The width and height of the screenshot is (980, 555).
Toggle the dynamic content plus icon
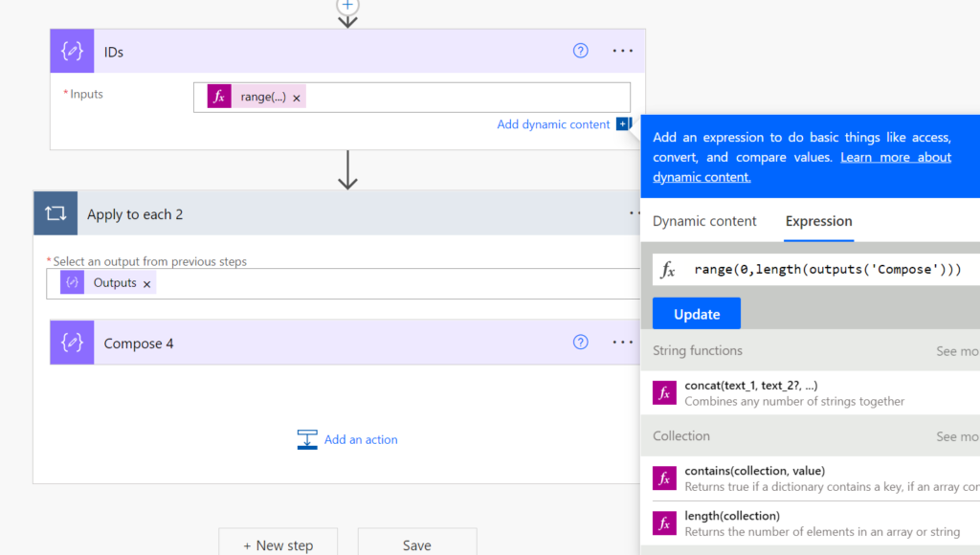(623, 123)
